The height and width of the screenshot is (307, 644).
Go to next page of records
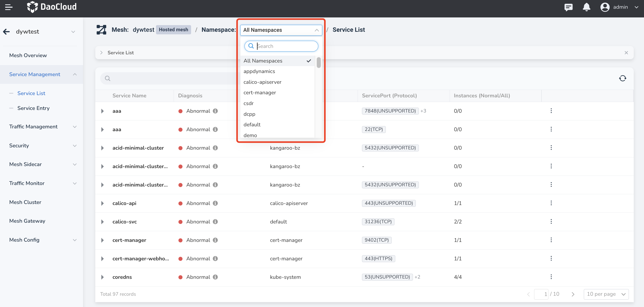tap(573, 294)
